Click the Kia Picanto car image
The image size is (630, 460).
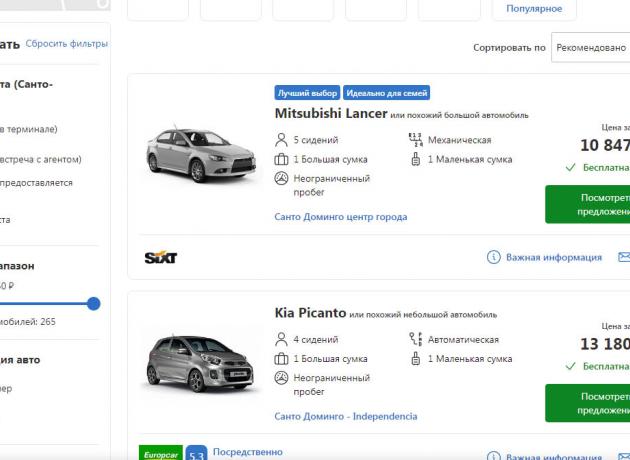pos(200,363)
